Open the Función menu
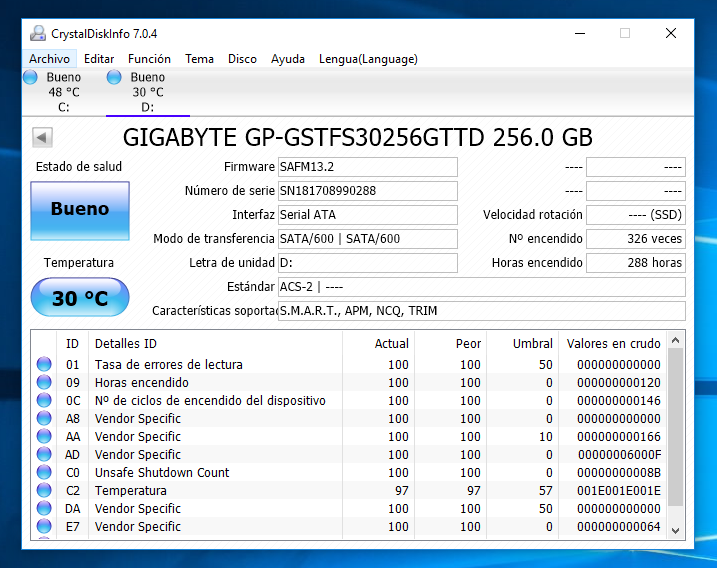 (x=149, y=59)
